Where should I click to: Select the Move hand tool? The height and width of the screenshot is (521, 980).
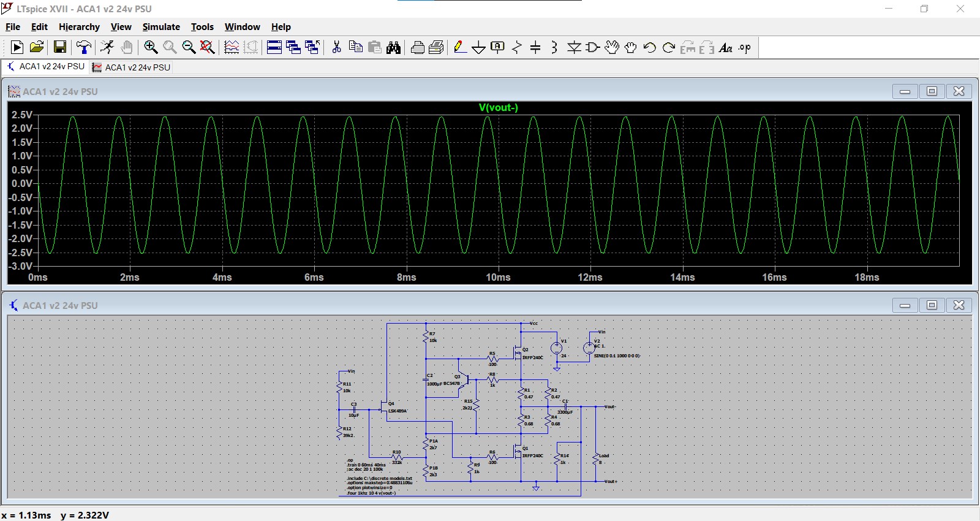click(x=612, y=47)
